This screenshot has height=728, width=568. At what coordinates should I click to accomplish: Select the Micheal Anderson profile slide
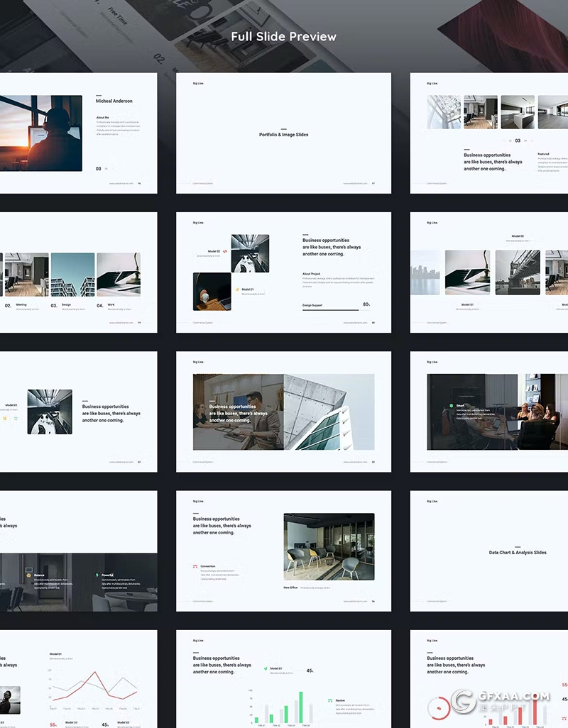(x=78, y=133)
